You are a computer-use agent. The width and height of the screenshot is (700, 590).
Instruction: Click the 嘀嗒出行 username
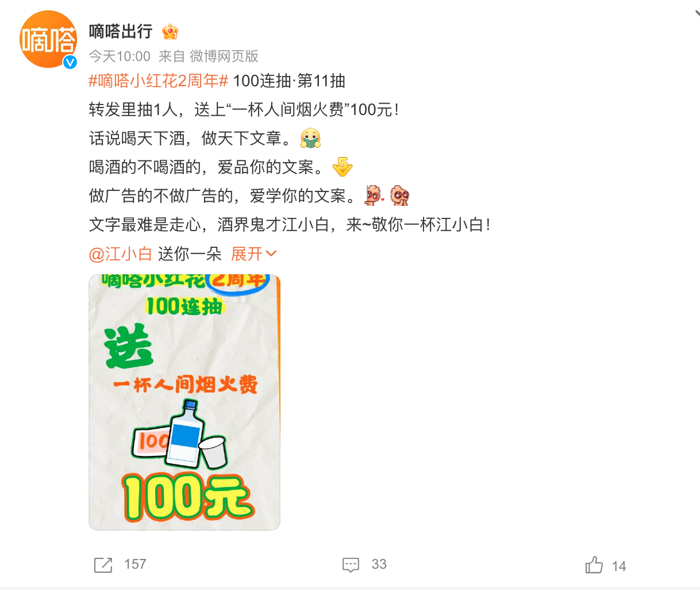[121, 31]
